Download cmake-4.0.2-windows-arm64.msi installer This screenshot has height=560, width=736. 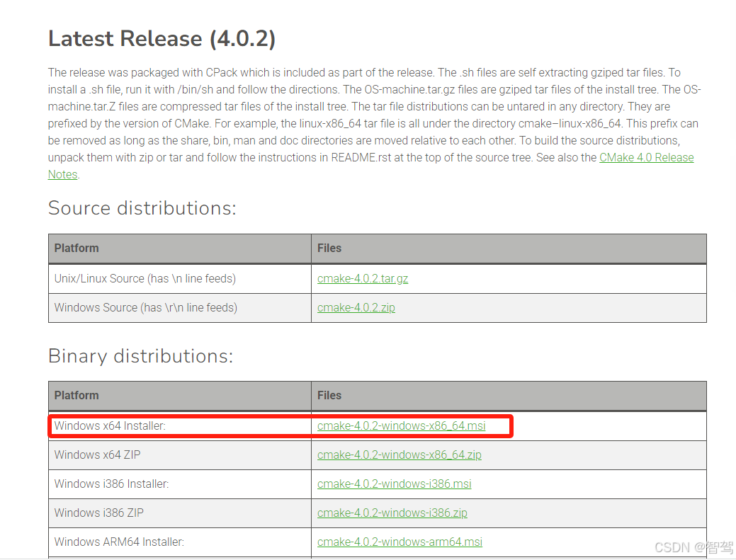pos(400,542)
